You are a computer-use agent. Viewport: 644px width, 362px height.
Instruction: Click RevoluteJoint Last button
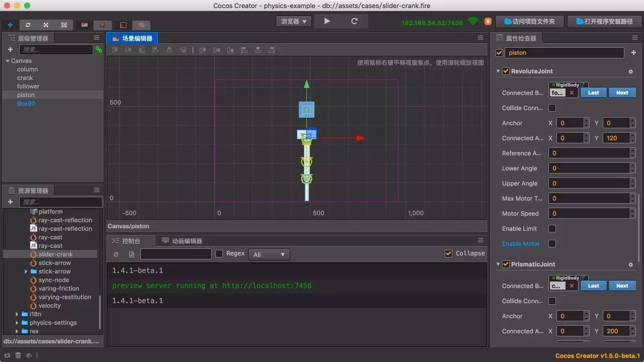(x=593, y=93)
